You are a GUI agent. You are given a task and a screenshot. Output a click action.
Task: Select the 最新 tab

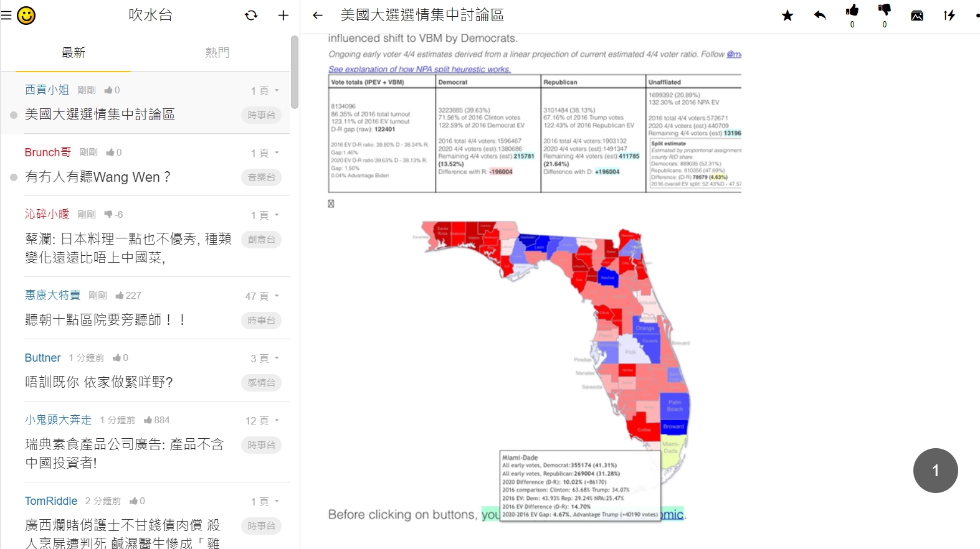tap(73, 53)
